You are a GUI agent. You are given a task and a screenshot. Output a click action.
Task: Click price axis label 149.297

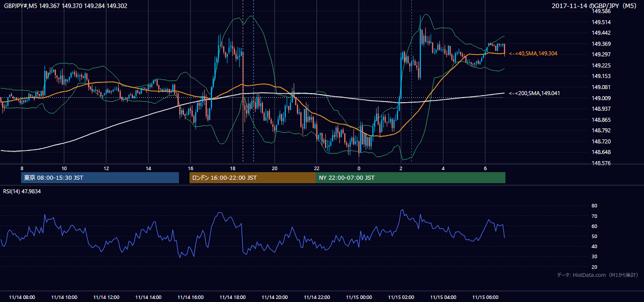point(601,54)
